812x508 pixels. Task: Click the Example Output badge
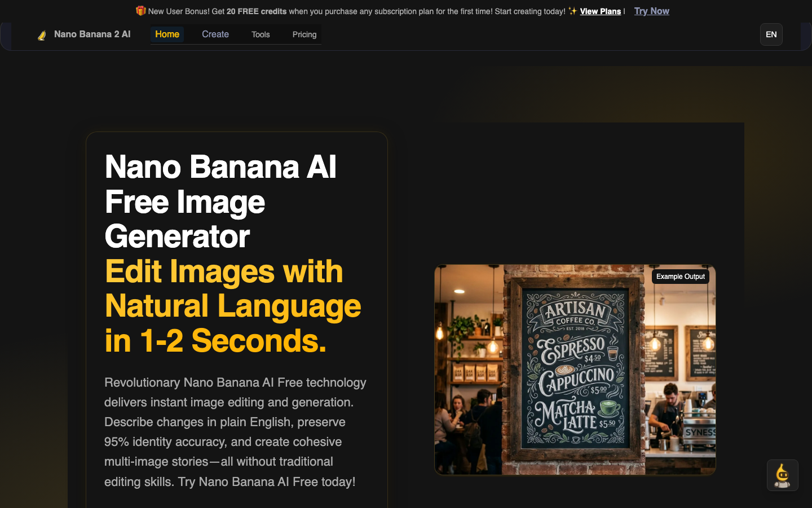(680, 277)
